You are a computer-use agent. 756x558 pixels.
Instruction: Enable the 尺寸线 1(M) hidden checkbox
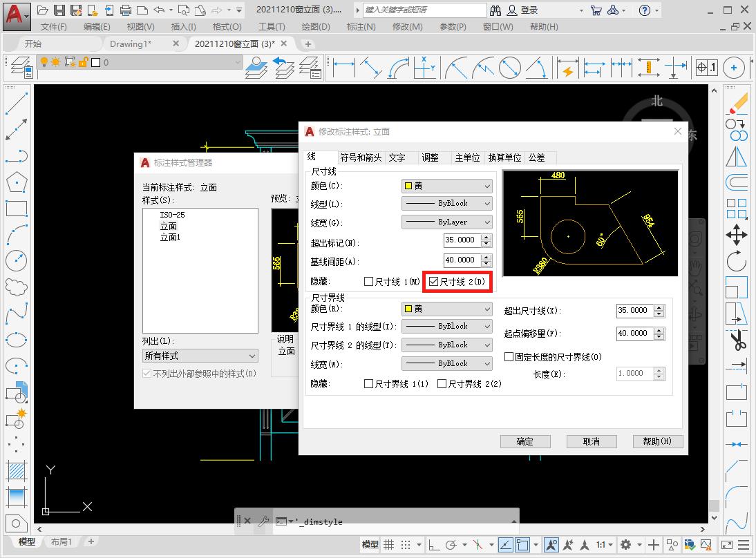(369, 282)
